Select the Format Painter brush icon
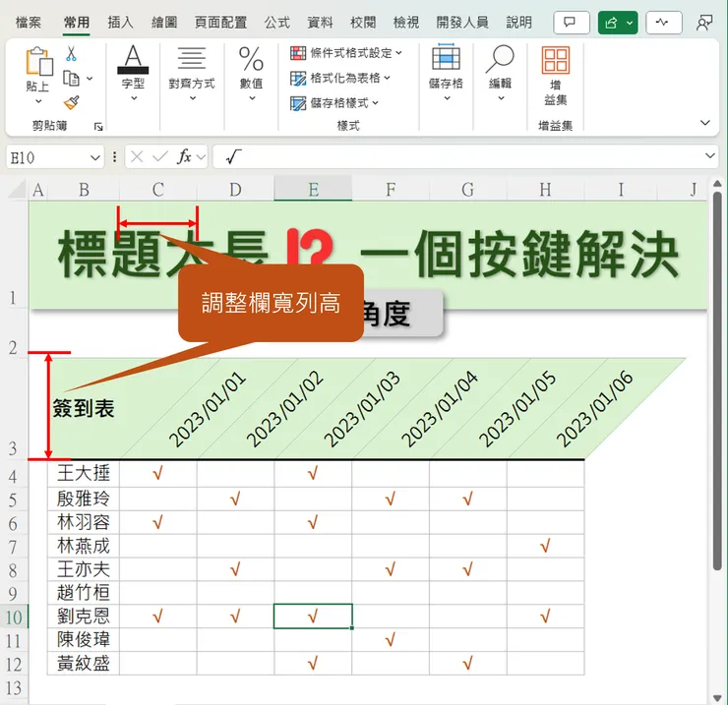Screen dimensions: 728x705 click(x=71, y=102)
